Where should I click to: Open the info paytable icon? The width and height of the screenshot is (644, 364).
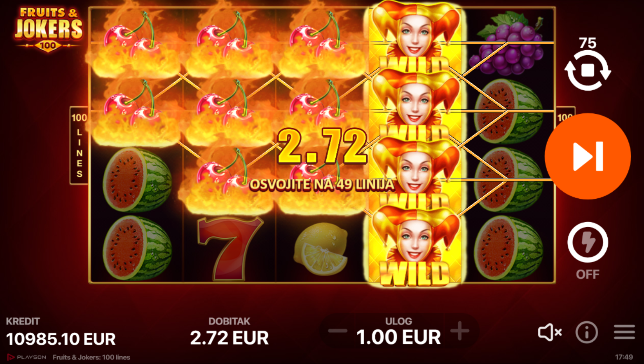click(x=587, y=332)
